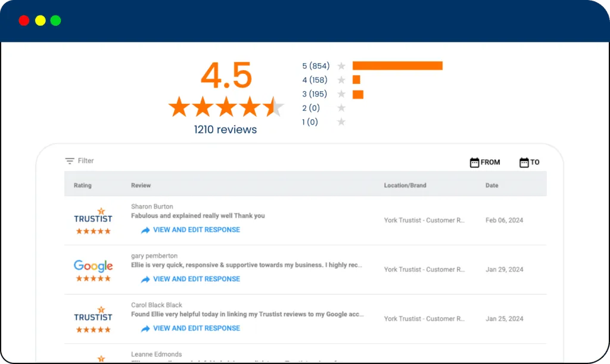Click the star icon next to 4 (158)
This screenshot has height=364, width=610.
point(341,80)
